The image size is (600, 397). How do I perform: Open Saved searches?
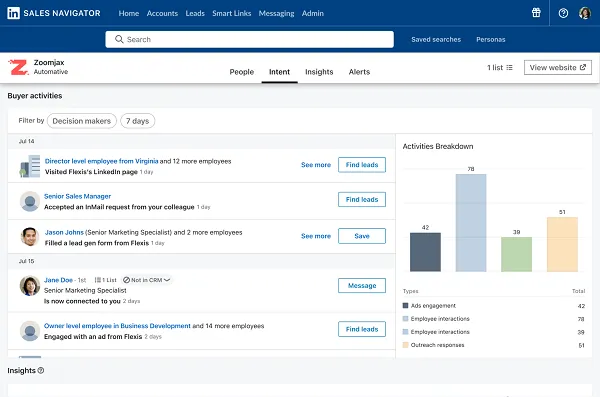[436, 39]
